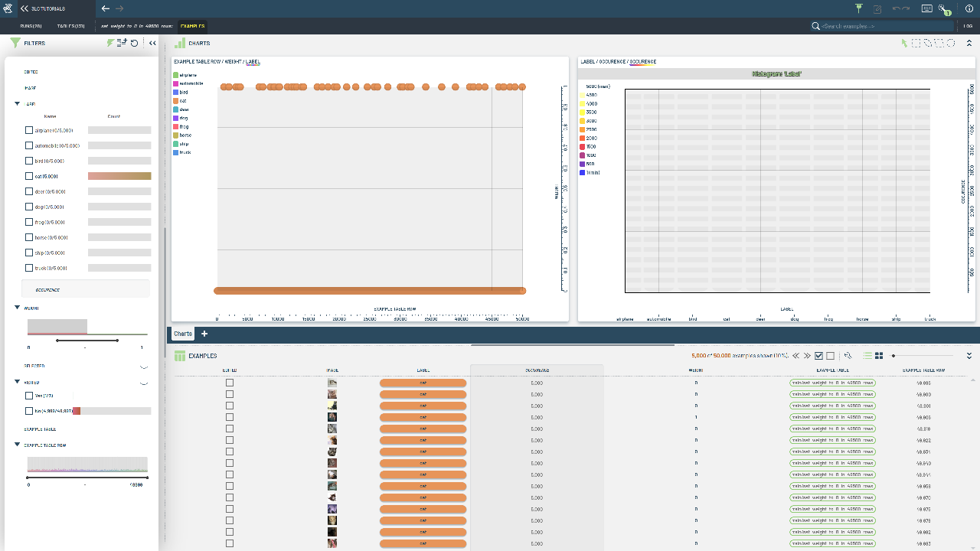The height and width of the screenshot is (551, 980).
Task: Enable the truck label filter checkbox
Action: tap(29, 269)
